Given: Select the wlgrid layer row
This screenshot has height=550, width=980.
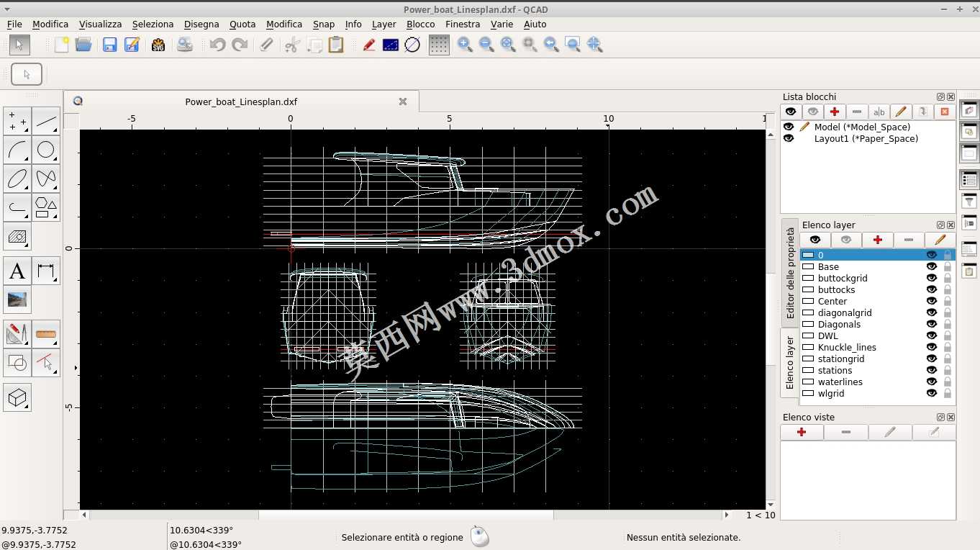Looking at the screenshot, I should [878, 393].
